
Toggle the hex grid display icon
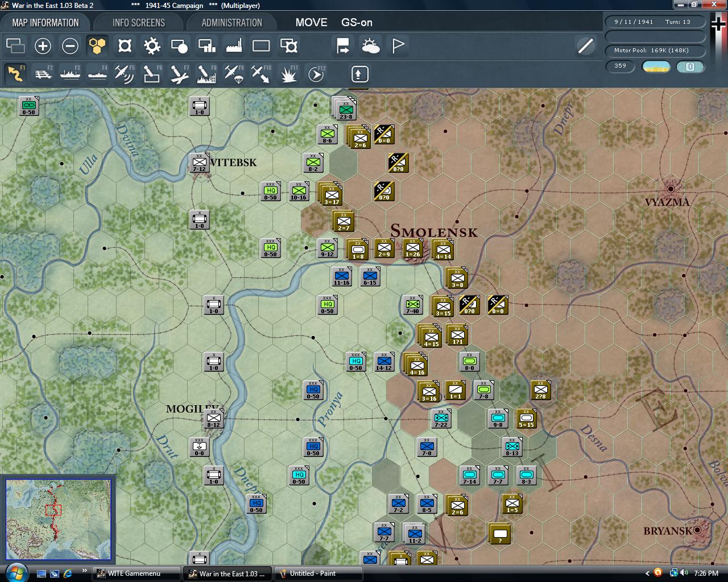[97, 45]
